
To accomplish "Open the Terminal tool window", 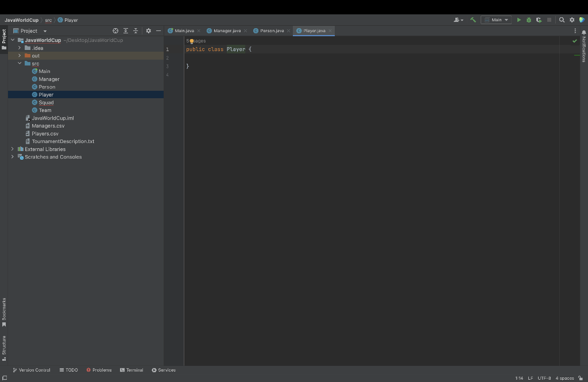I will coord(131,370).
